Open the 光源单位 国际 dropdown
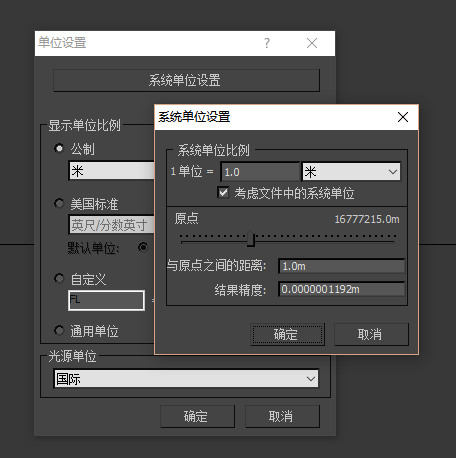Screen dimensions: 456x458 186,379
